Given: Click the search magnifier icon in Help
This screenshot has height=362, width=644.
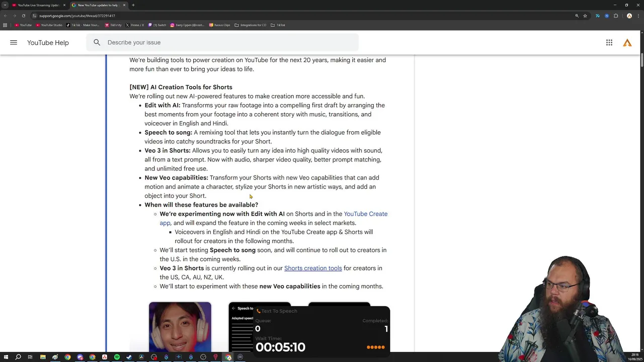Looking at the screenshot, I should (x=97, y=43).
